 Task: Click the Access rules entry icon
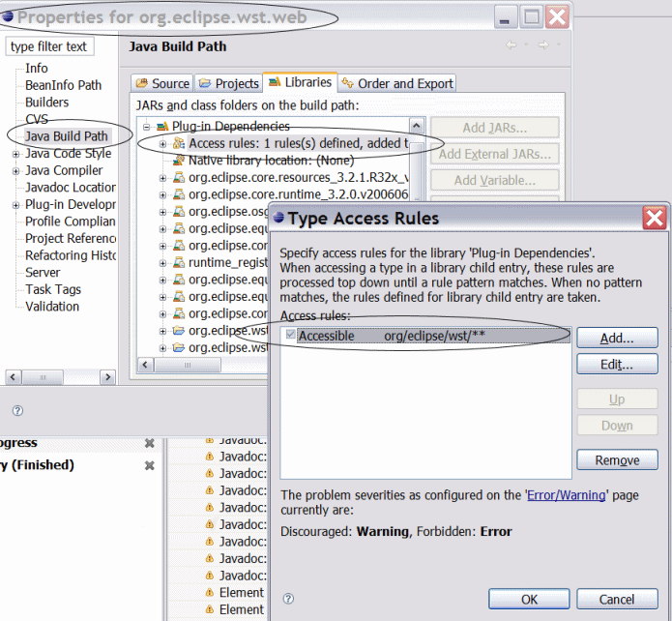point(179,144)
